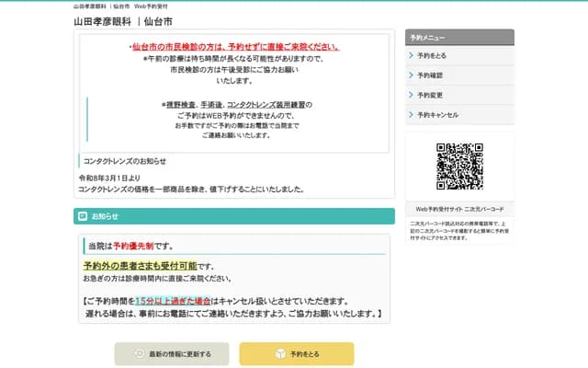Click the コンタクトレンズのお知らせ heading

coord(125,160)
